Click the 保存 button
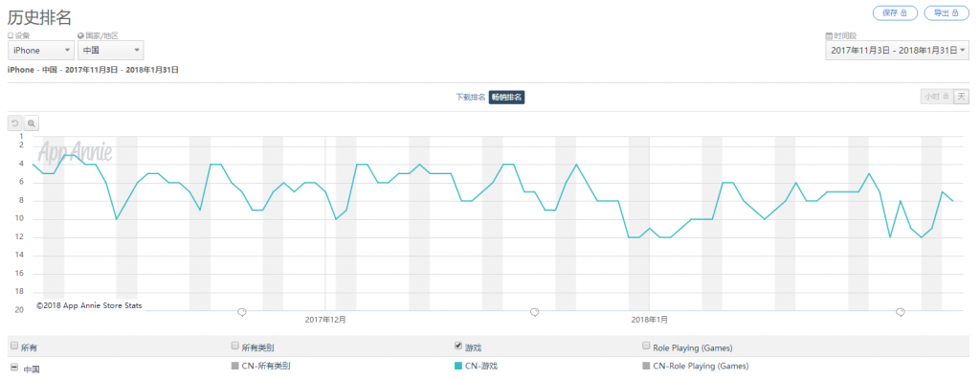980x380 pixels. coord(895,12)
